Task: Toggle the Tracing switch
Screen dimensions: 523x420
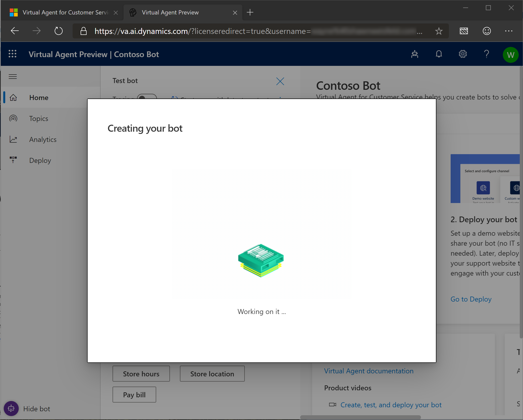Action: (147, 97)
